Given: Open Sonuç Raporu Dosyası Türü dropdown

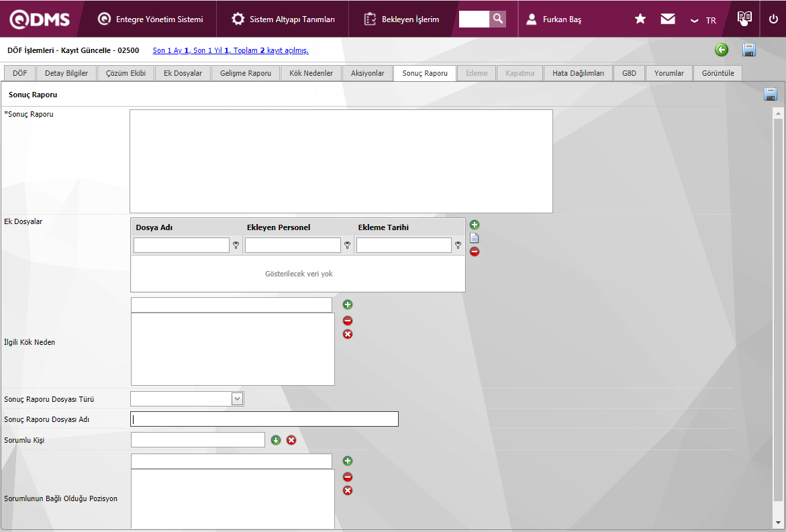Looking at the screenshot, I should (237, 398).
